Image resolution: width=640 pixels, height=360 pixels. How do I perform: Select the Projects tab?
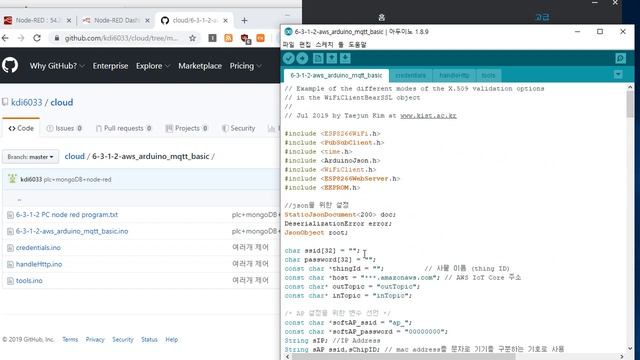(187, 128)
